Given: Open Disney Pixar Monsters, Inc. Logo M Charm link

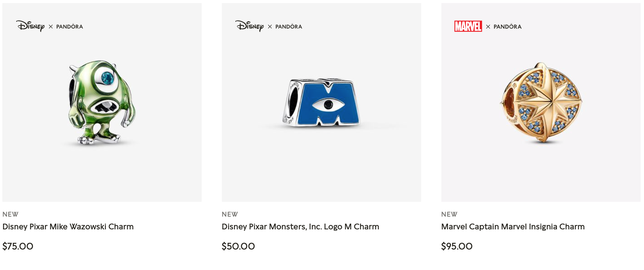Looking at the screenshot, I should click(x=300, y=227).
